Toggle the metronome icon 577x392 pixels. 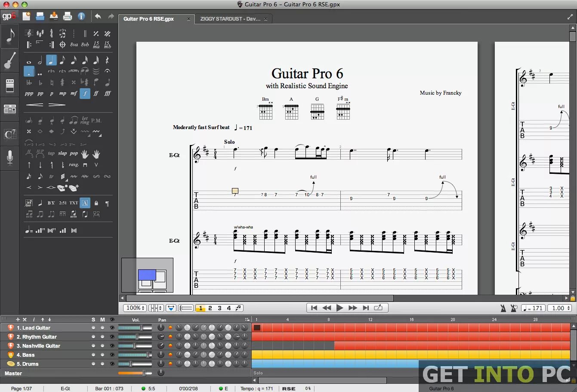[503, 308]
